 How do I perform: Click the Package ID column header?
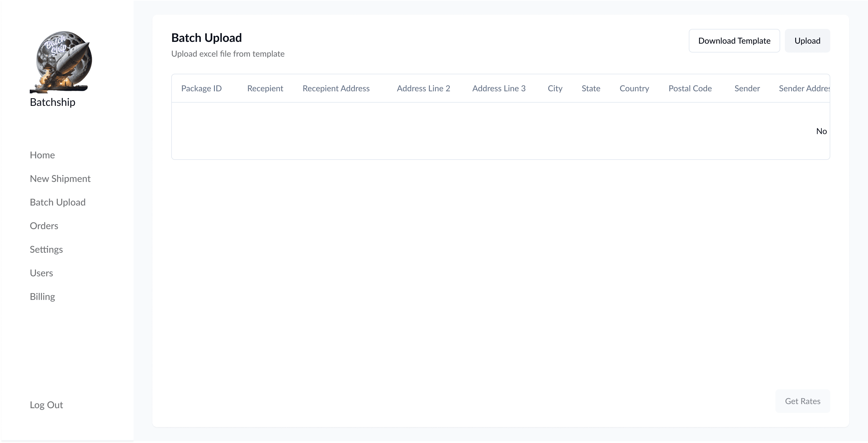coord(201,88)
